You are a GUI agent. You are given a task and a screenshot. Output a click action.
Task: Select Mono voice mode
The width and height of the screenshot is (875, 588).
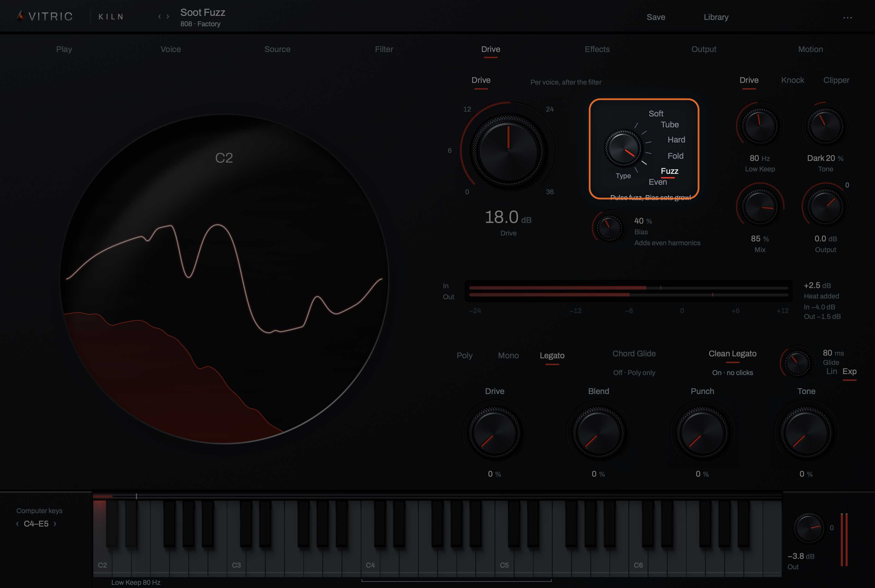click(x=508, y=356)
